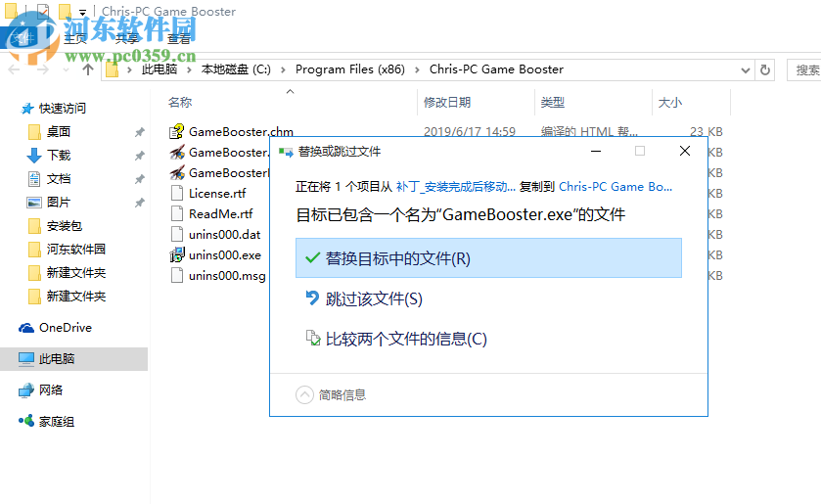Expand chevron after 此电脑 breadcrumb
This screenshot has width=821, height=504.
[x=190, y=69]
